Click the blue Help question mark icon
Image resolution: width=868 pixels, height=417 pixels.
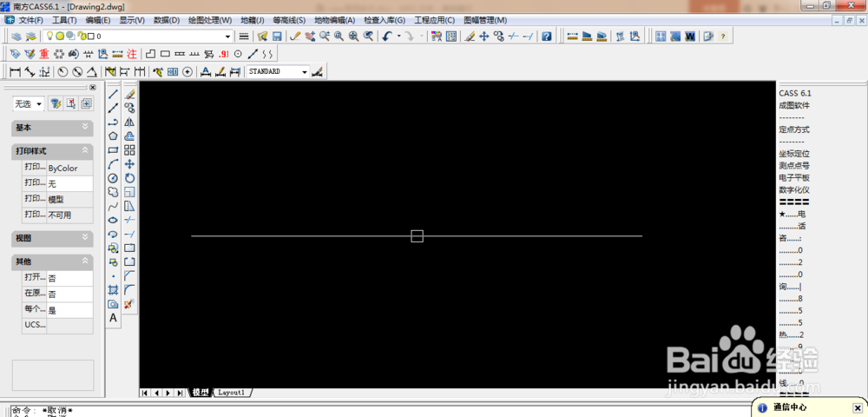(546, 36)
